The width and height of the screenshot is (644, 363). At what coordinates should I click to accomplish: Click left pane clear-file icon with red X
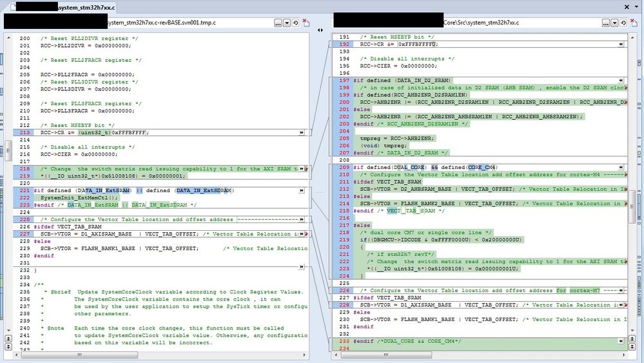pos(306,23)
